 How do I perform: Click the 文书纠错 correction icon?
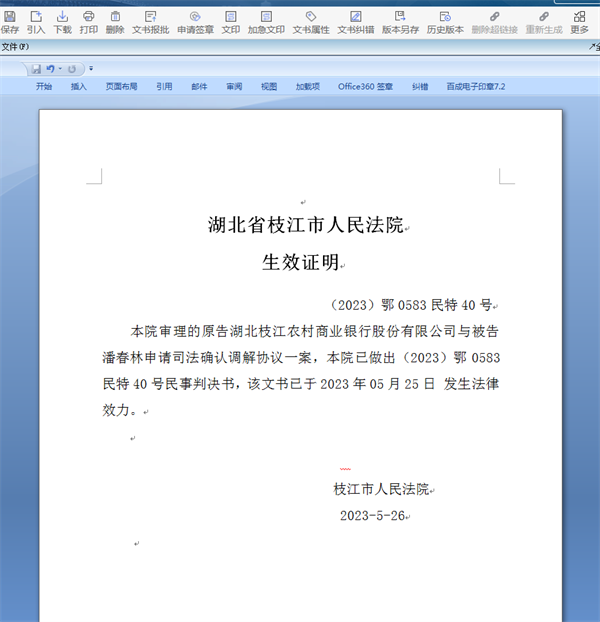coord(356,22)
